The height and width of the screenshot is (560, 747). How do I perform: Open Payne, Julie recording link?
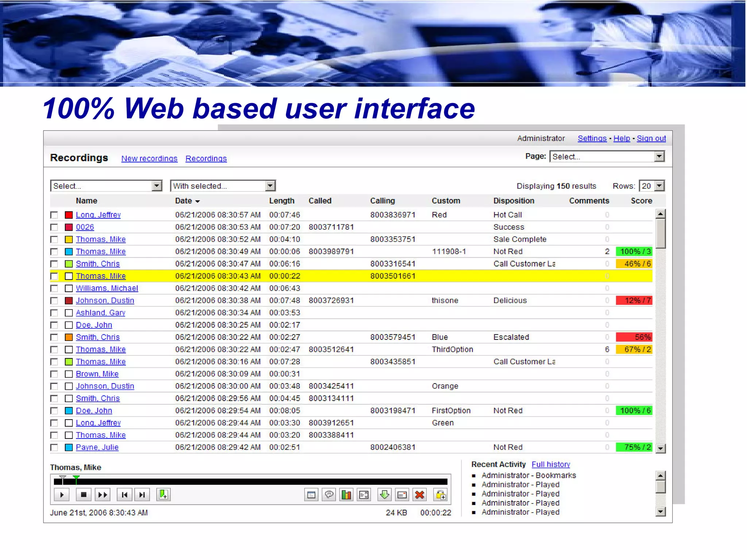tap(97, 447)
